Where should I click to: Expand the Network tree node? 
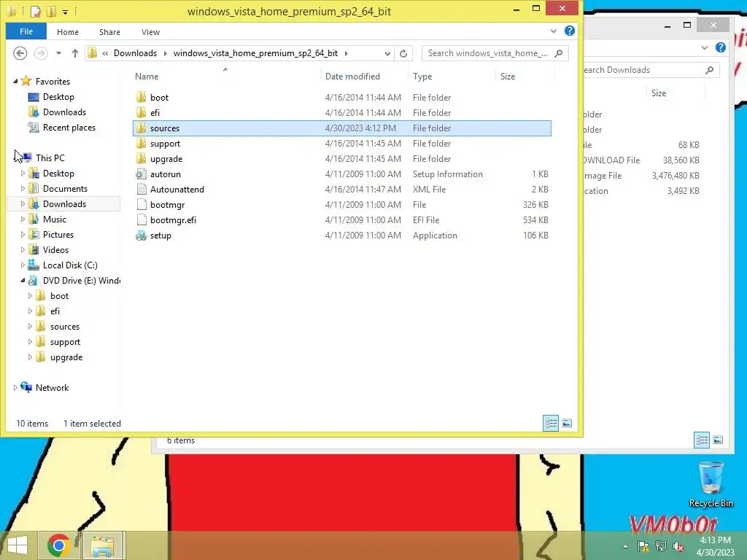(15, 388)
